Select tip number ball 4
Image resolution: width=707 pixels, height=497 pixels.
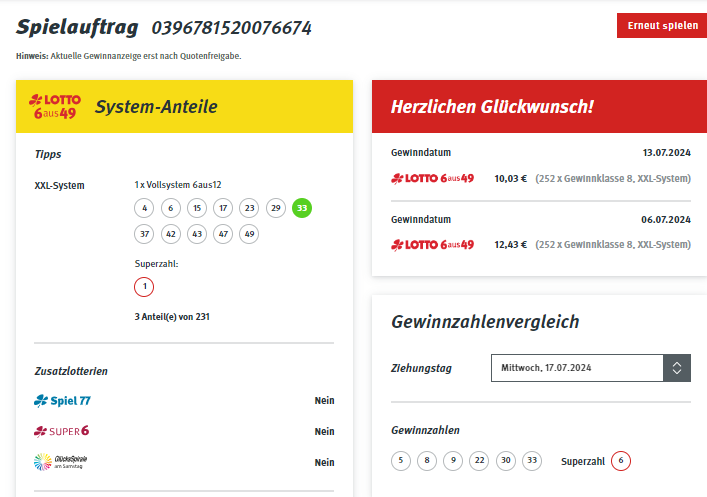coord(144,208)
